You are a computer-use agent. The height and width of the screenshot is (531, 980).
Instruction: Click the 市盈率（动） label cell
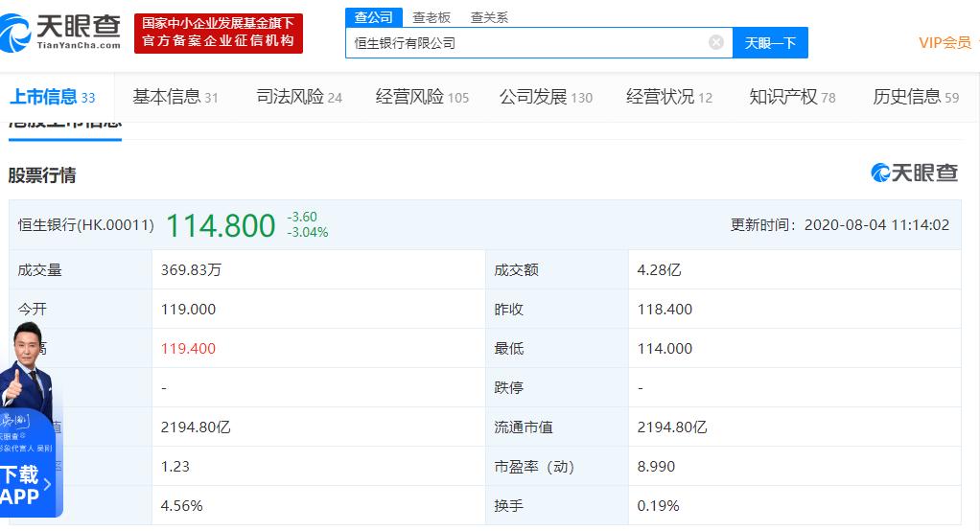[557, 467]
